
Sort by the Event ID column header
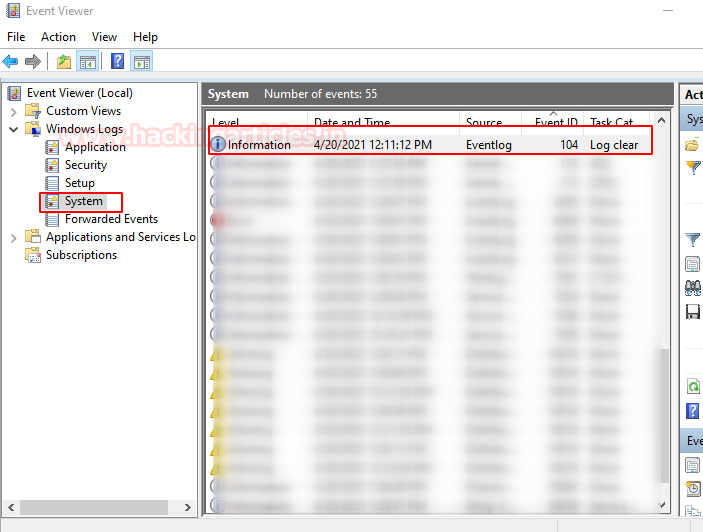(556, 122)
